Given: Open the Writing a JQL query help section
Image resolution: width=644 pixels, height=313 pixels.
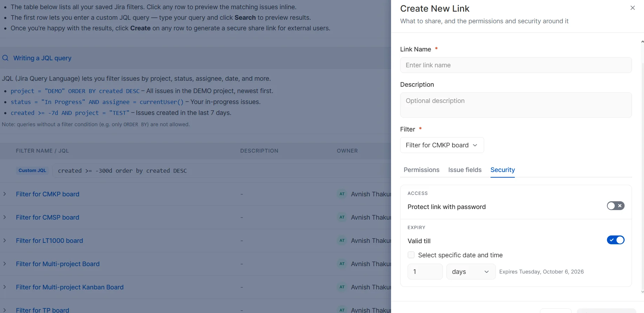Looking at the screenshot, I should coord(42,58).
